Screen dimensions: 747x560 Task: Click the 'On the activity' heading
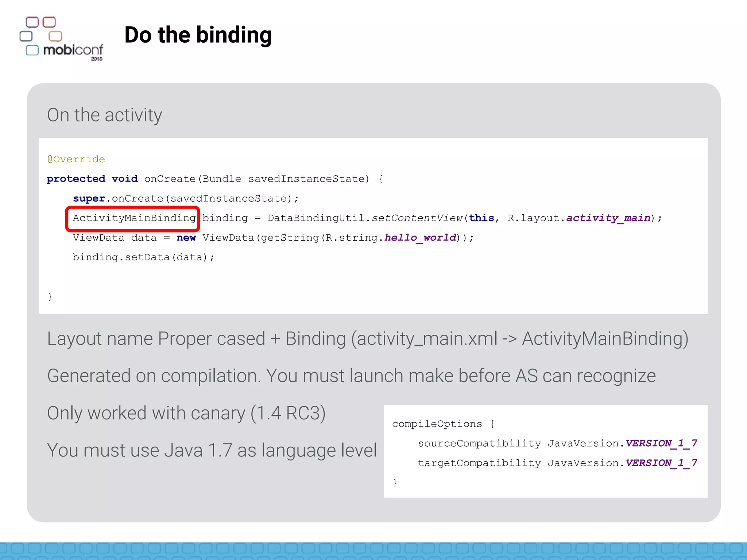pos(105,115)
